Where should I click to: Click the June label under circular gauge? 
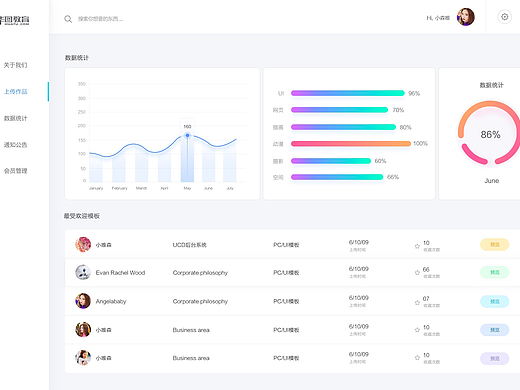tap(492, 181)
